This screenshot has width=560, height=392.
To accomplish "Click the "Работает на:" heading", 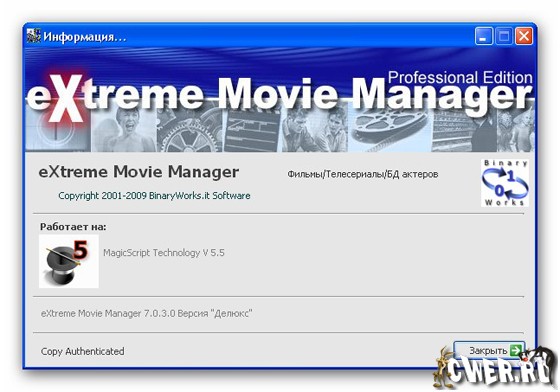I will (x=73, y=227).
